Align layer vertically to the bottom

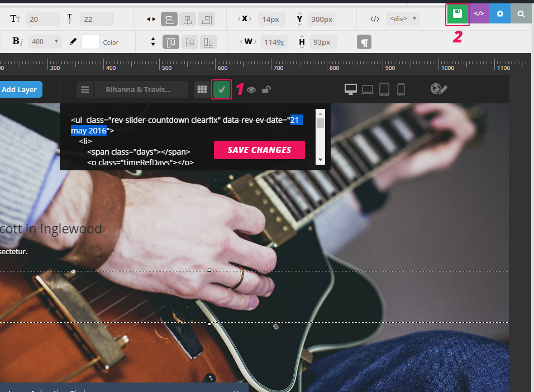tap(208, 42)
